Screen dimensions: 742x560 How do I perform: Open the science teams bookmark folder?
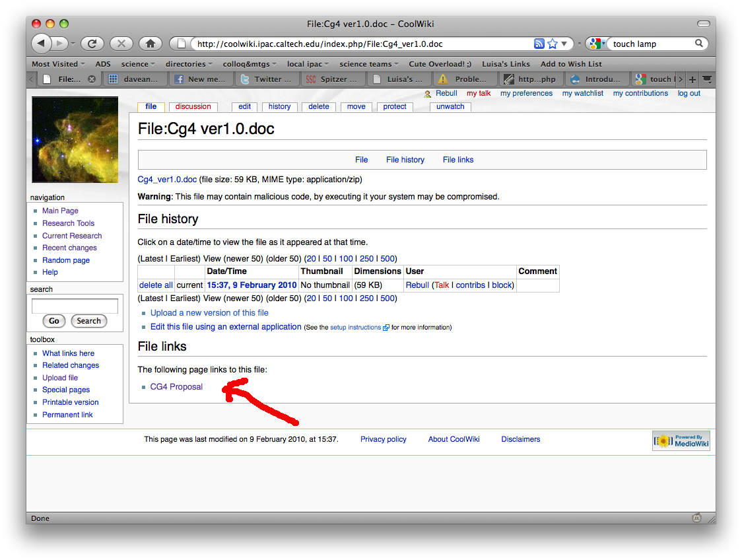pos(369,64)
